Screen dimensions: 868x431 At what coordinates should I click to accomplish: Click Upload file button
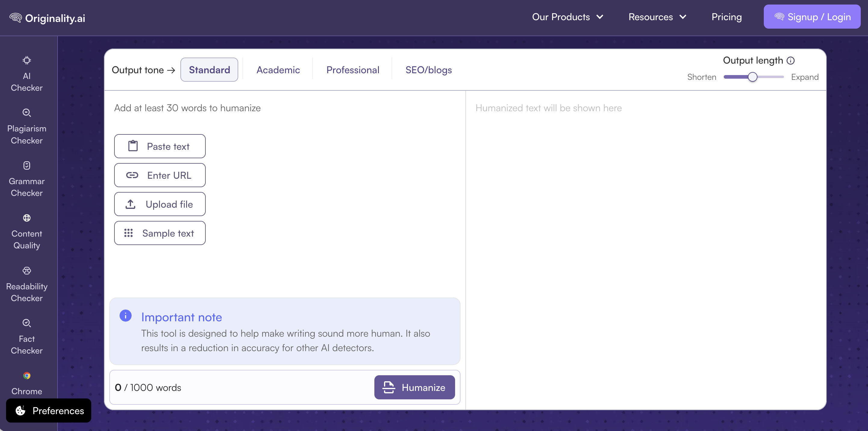[160, 204]
